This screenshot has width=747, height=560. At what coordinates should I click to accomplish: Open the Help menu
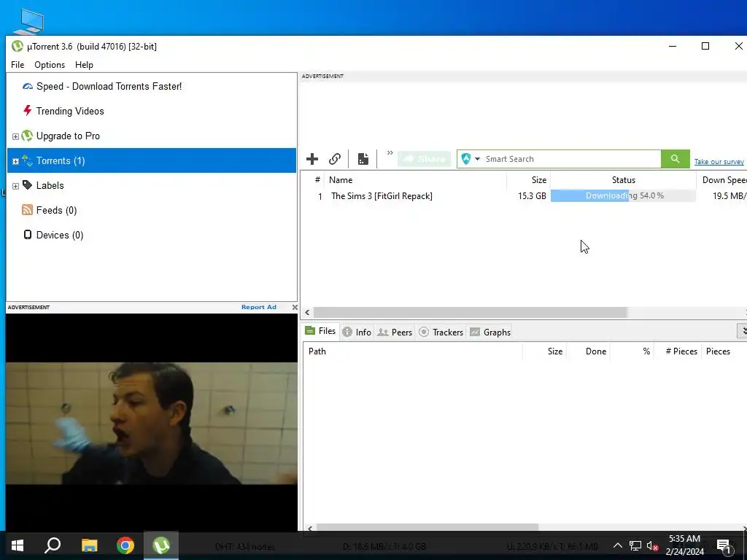point(84,65)
